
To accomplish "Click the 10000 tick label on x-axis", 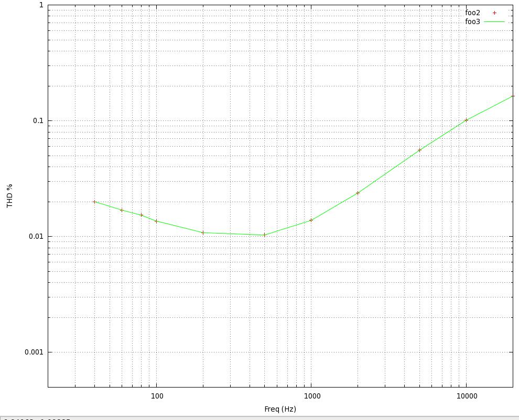I will (x=467, y=396).
